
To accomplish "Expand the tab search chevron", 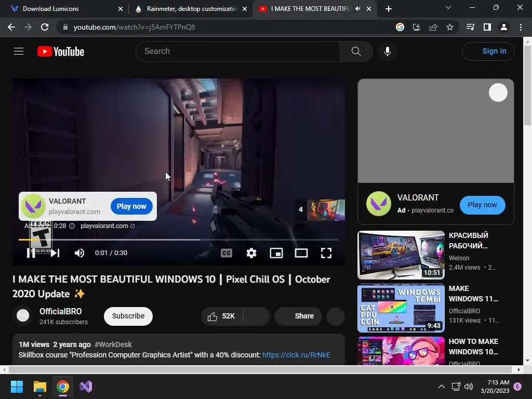I will coord(448,7).
